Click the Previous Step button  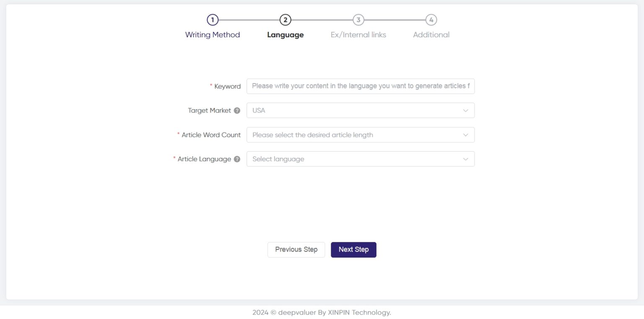[x=296, y=250]
